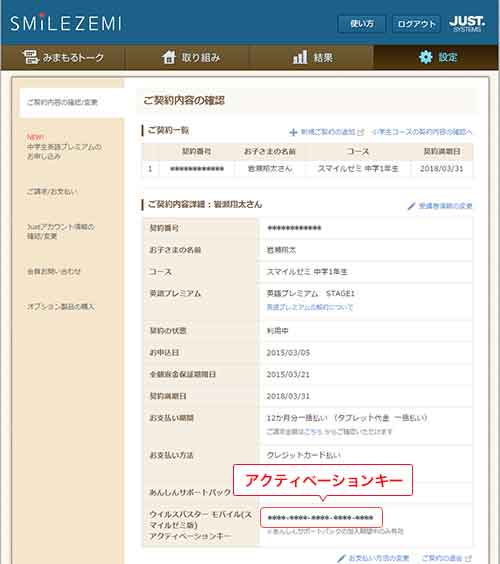The width and height of the screenshot is (500, 564).
Task: Click the plus icon for adding a contract
Action: (293, 132)
